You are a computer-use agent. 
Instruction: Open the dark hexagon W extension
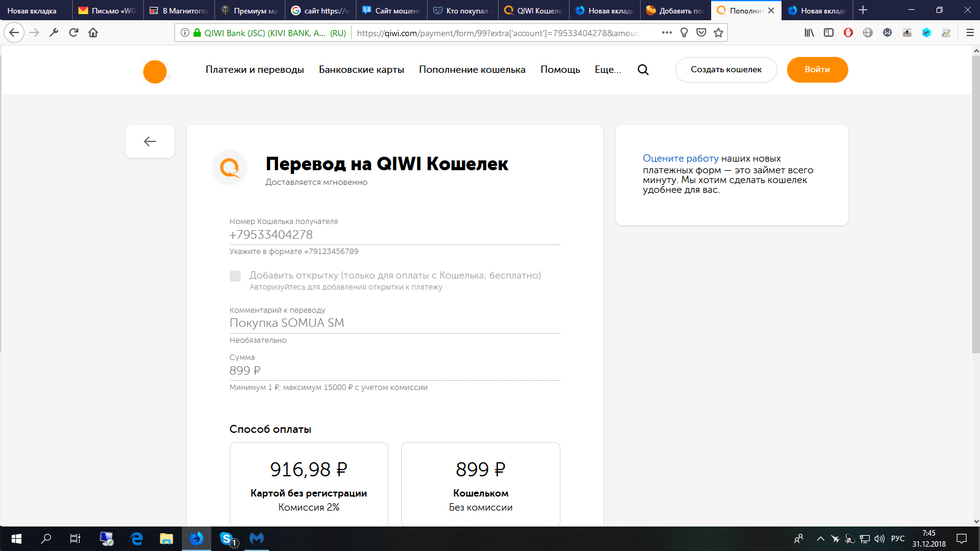(888, 32)
